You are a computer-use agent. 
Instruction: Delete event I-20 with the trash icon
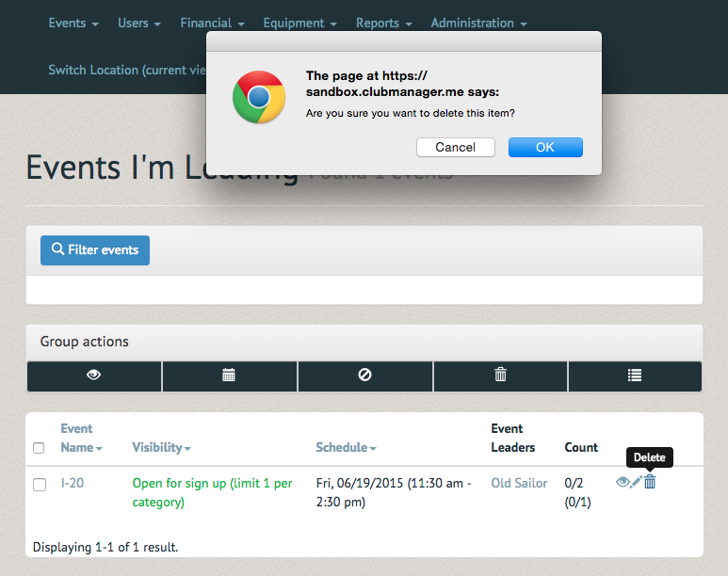[650, 482]
